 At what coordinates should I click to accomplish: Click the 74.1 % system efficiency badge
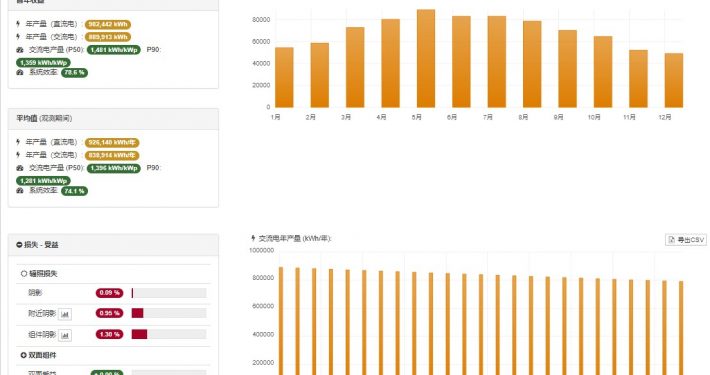[75, 191]
